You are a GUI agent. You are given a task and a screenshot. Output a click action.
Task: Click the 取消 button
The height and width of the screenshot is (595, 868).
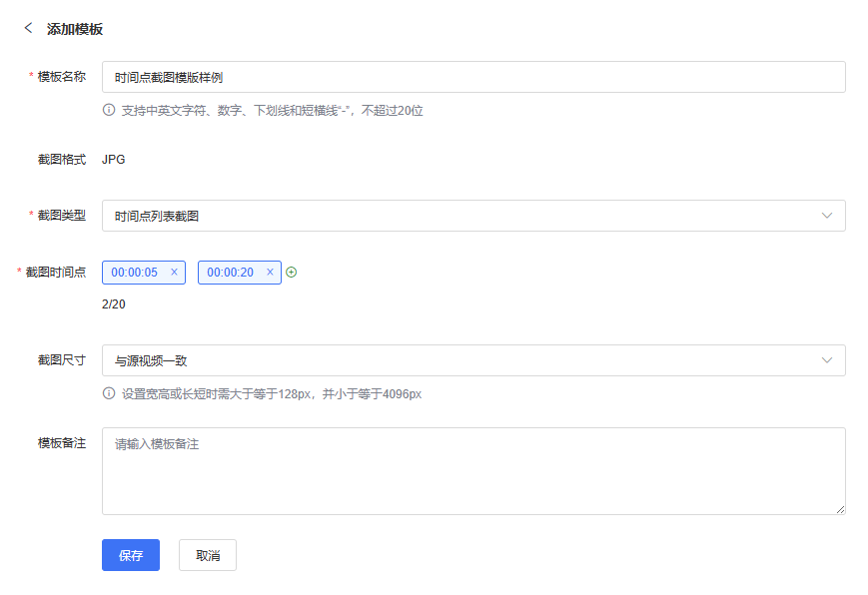[x=208, y=555]
